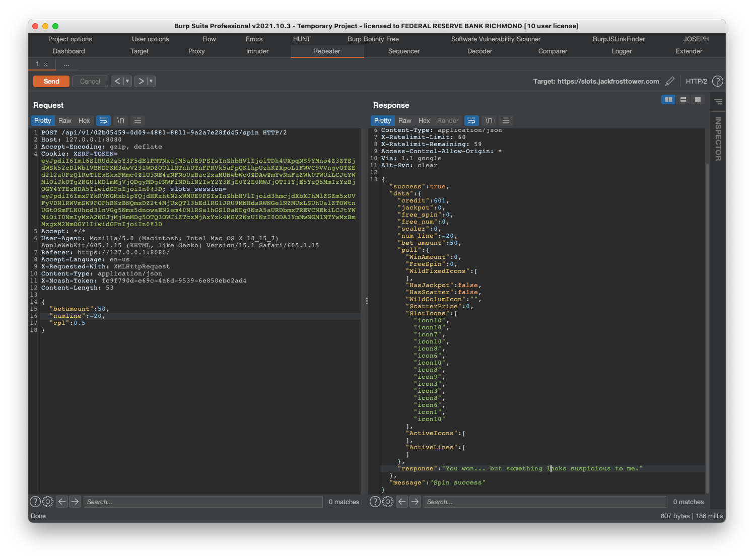Switch to the Decoder tab
Image resolution: width=754 pixels, height=560 pixels.
(479, 51)
